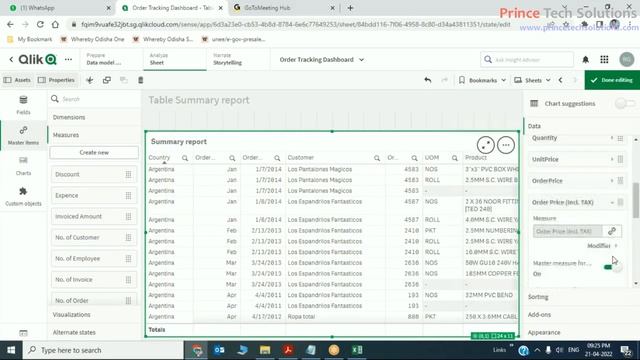Toggle the Assets panel
The height and width of the screenshot is (360, 640).
pyautogui.click(x=17, y=80)
